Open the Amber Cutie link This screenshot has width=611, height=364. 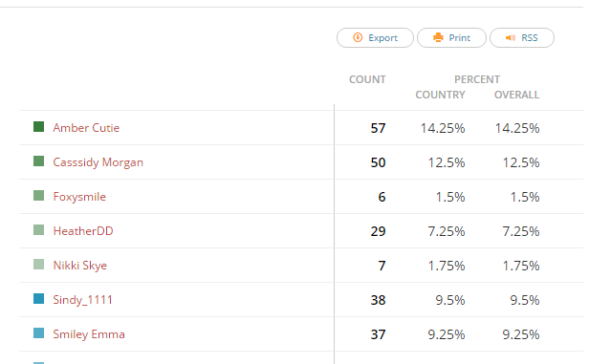point(86,128)
